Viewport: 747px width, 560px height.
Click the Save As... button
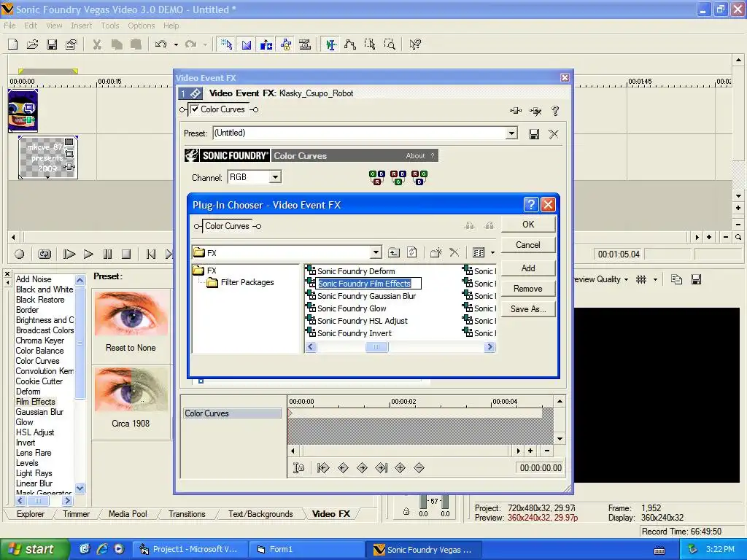[528, 309]
